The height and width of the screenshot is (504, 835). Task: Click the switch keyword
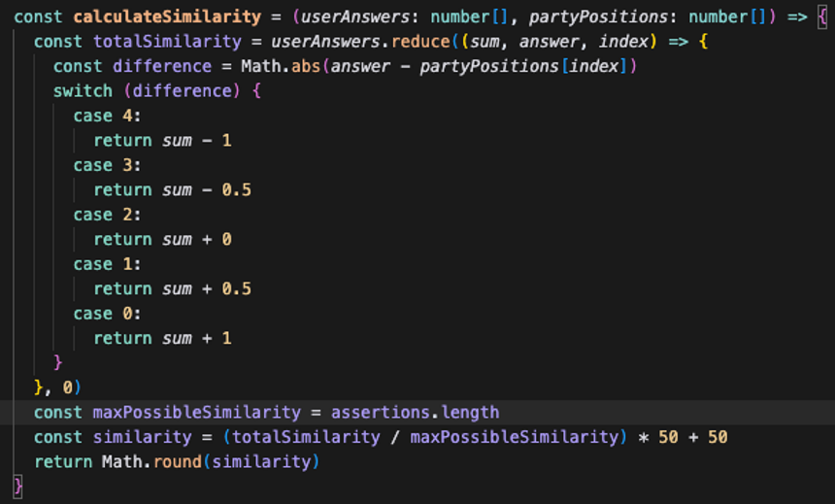click(x=83, y=91)
